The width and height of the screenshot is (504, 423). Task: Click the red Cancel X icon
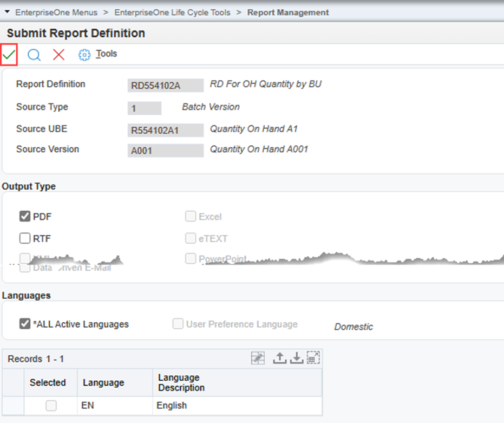pyautogui.click(x=58, y=55)
